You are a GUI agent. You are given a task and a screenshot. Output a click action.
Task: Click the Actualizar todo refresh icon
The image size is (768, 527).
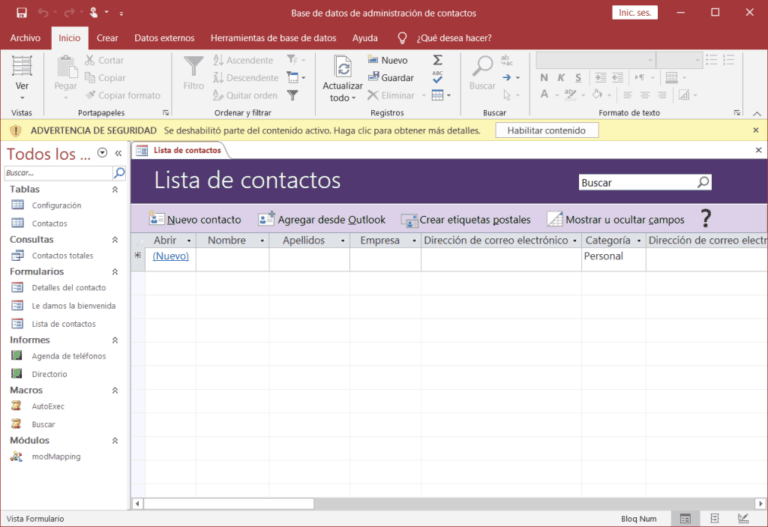pyautogui.click(x=342, y=68)
